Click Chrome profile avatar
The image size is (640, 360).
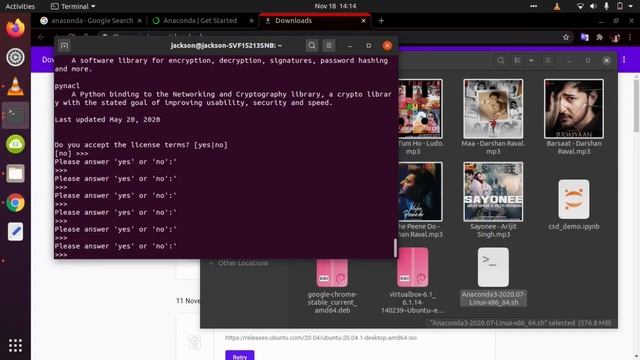(x=615, y=37)
